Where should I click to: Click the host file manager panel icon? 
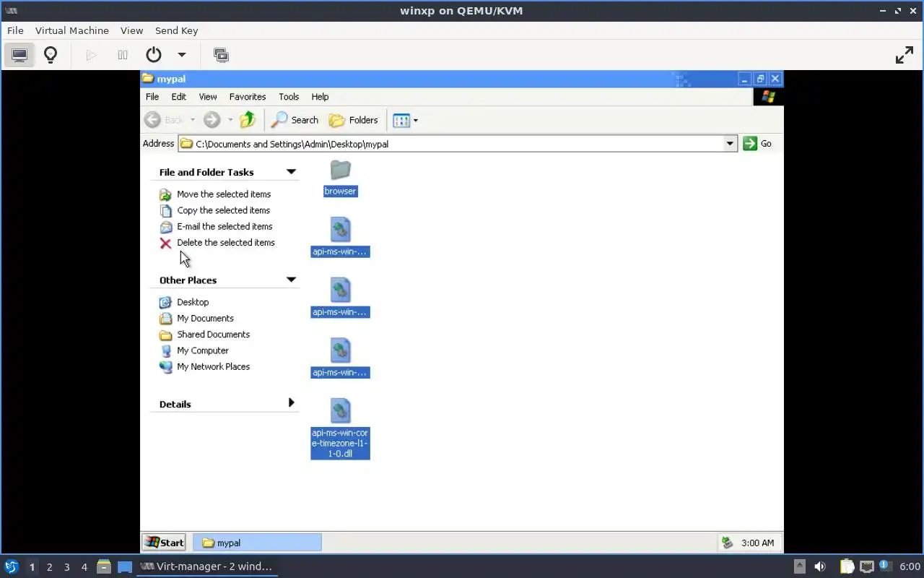pyautogui.click(x=103, y=566)
